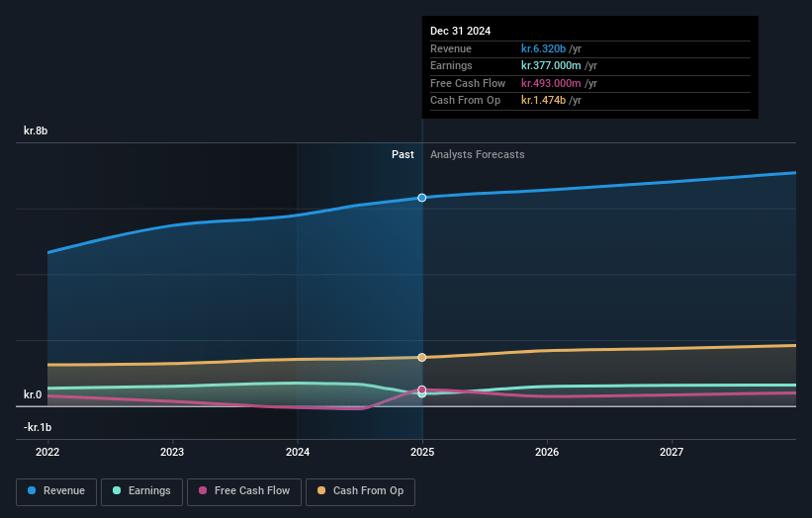812x518 pixels.
Task: Click the kr.377.000m earnings value
Action: pyautogui.click(x=551, y=65)
